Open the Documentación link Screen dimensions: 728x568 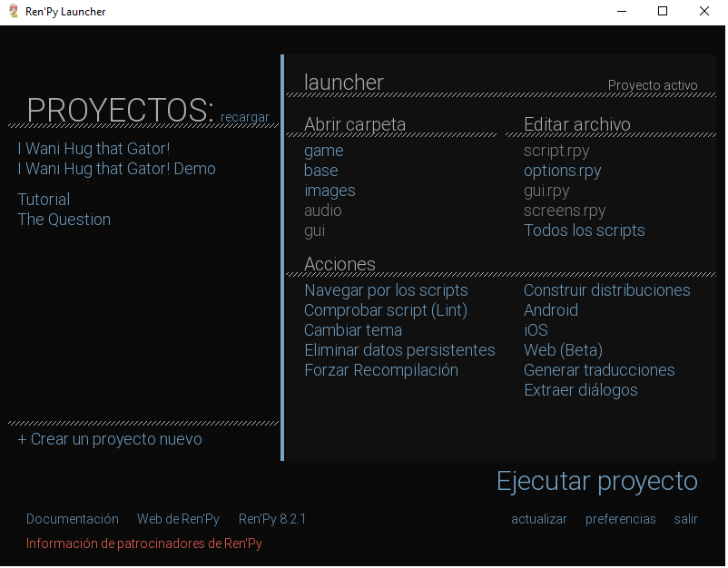click(x=72, y=519)
